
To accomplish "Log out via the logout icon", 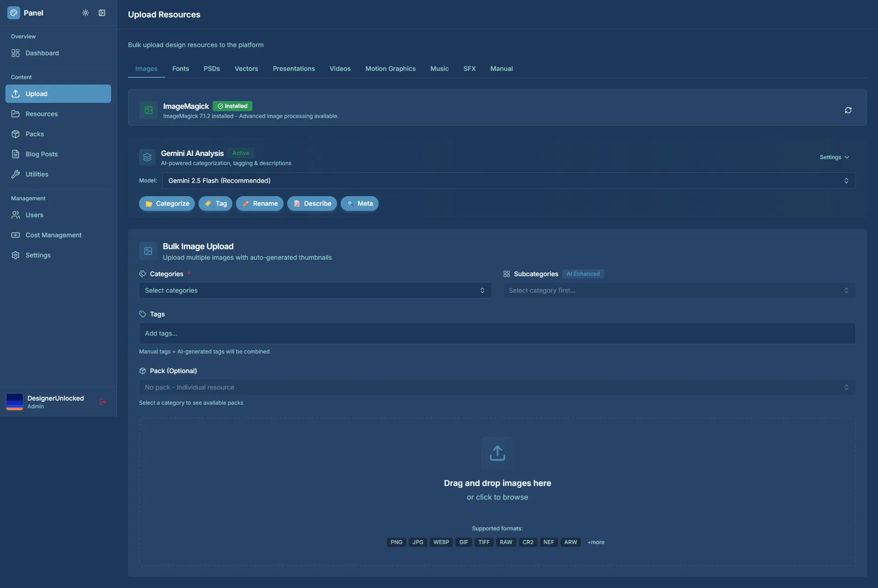I will tap(102, 402).
